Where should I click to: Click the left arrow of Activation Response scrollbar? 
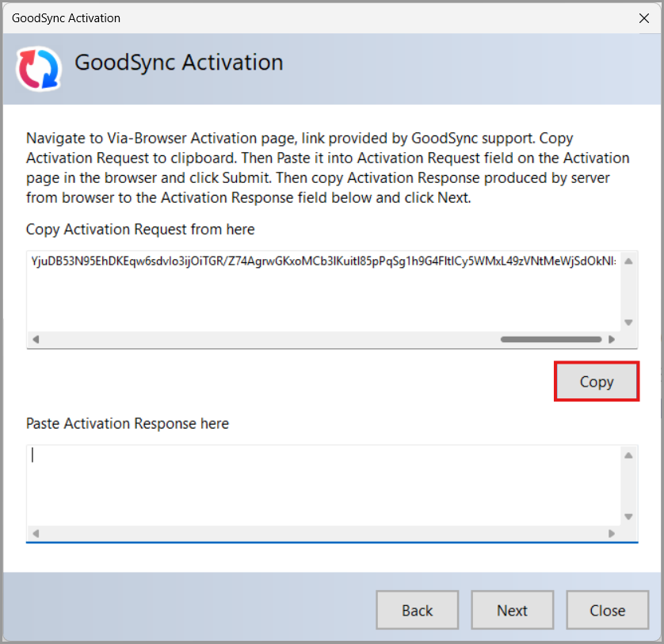36,533
